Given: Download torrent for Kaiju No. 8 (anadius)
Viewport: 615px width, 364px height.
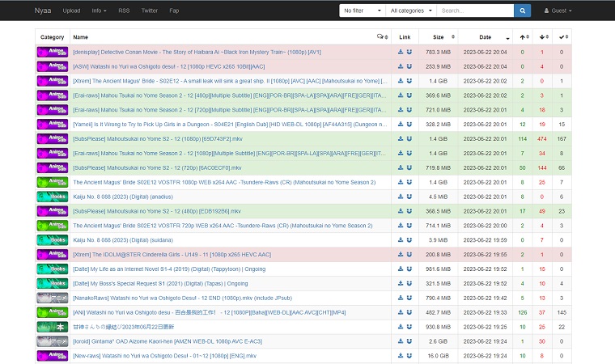Looking at the screenshot, I should [401, 197].
